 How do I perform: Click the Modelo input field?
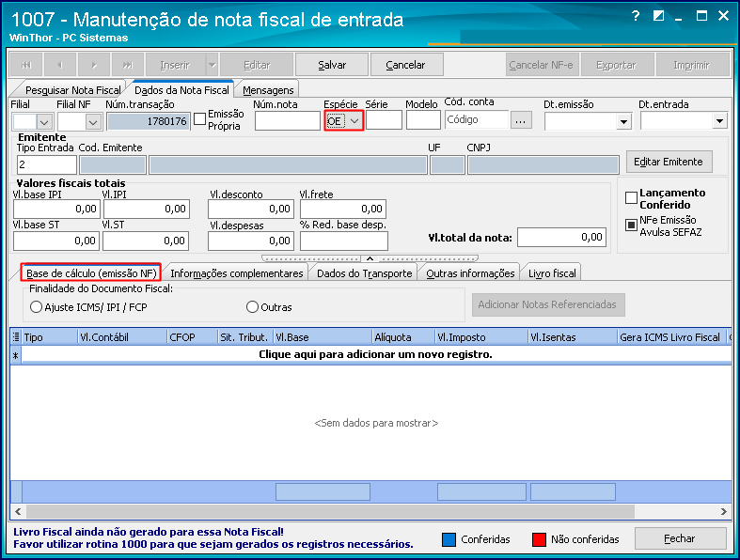point(423,120)
